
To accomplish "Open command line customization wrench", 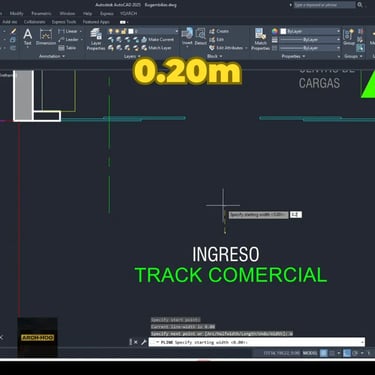I will tap(144, 342).
